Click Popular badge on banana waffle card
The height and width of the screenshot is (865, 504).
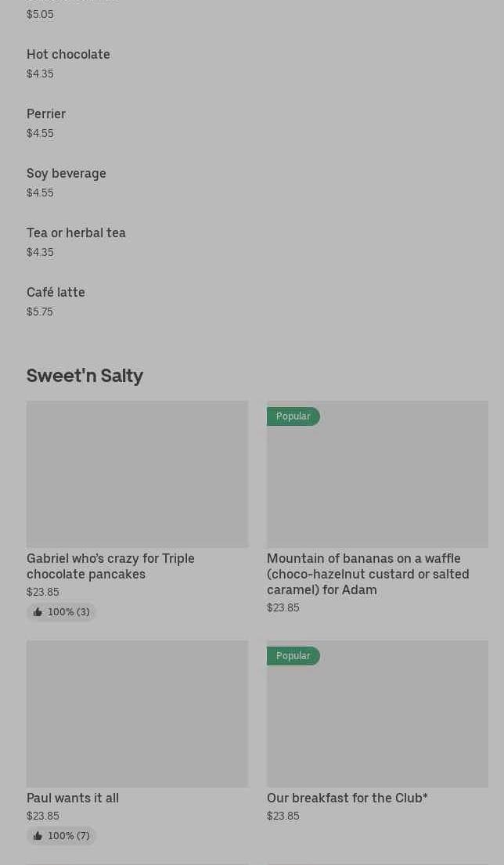click(293, 416)
